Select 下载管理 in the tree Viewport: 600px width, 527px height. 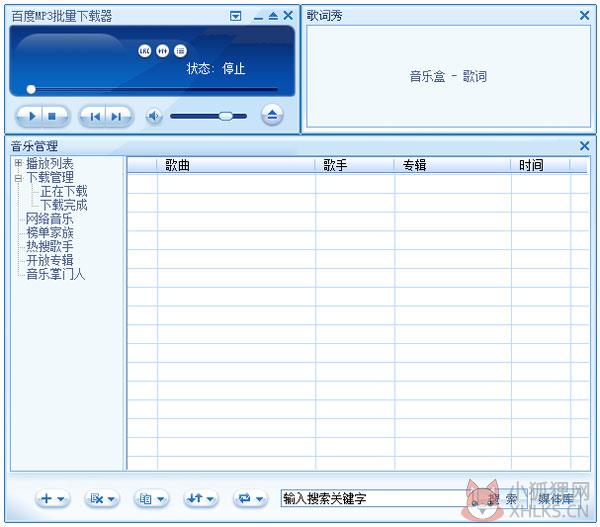[50, 178]
